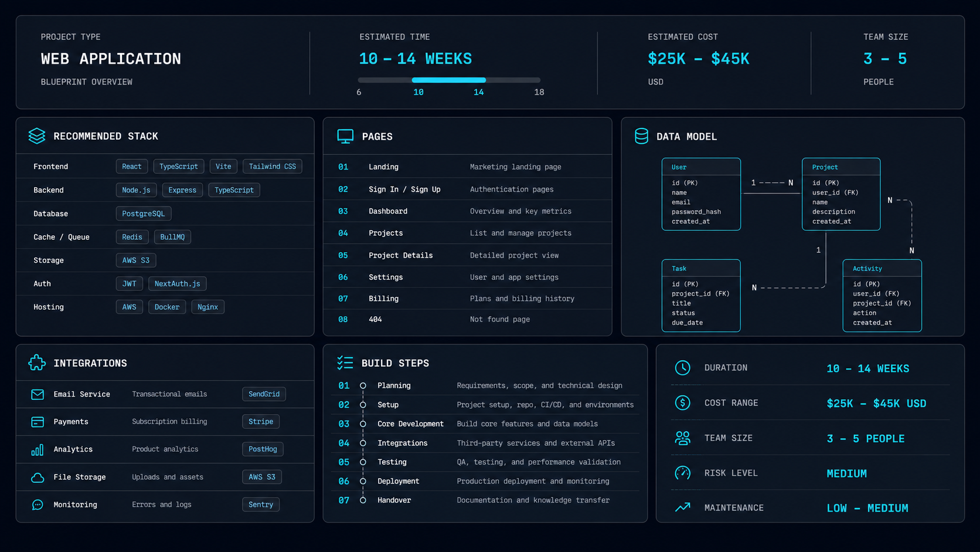The width and height of the screenshot is (980, 552).
Task: Click the Risk Level gauge icon
Action: pyautogui.click(x=682, y=473)
